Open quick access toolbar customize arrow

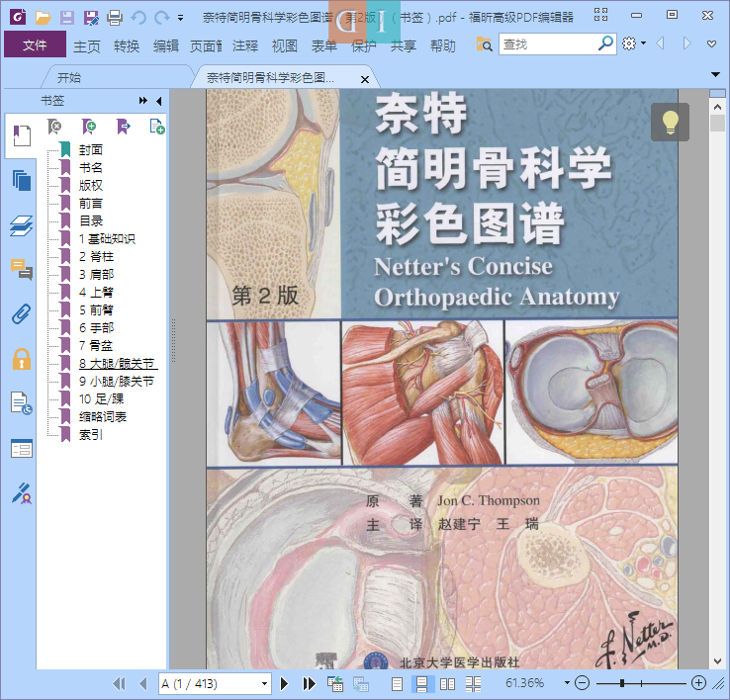pos(180,18)
